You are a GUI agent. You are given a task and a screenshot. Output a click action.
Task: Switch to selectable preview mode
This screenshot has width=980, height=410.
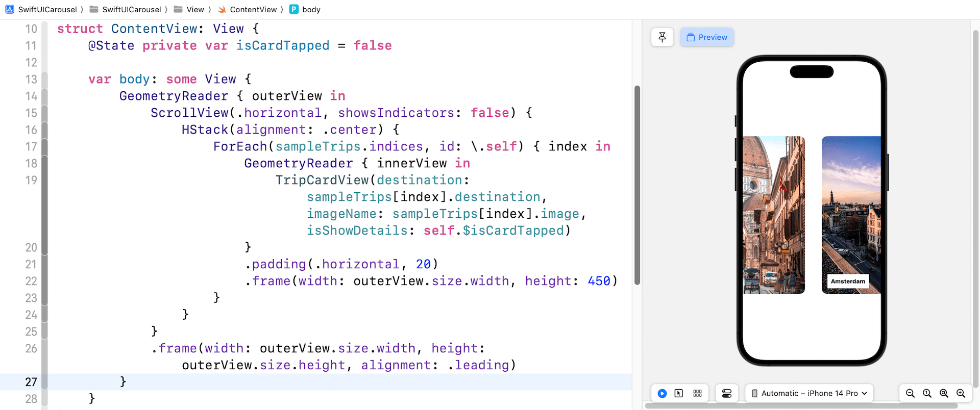click(x=678, y=393)
